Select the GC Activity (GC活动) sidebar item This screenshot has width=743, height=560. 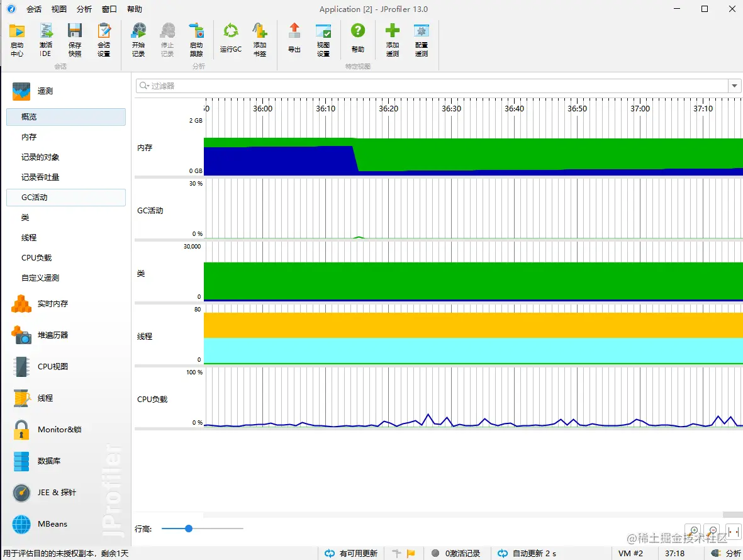coord(66,198)
